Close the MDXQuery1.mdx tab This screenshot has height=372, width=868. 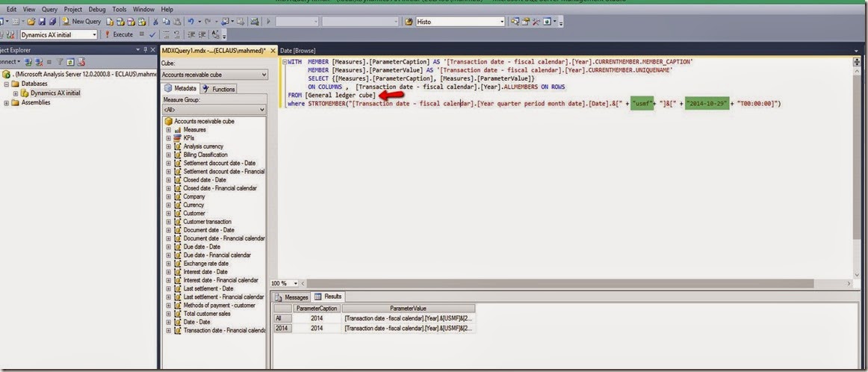click(273, 50)
